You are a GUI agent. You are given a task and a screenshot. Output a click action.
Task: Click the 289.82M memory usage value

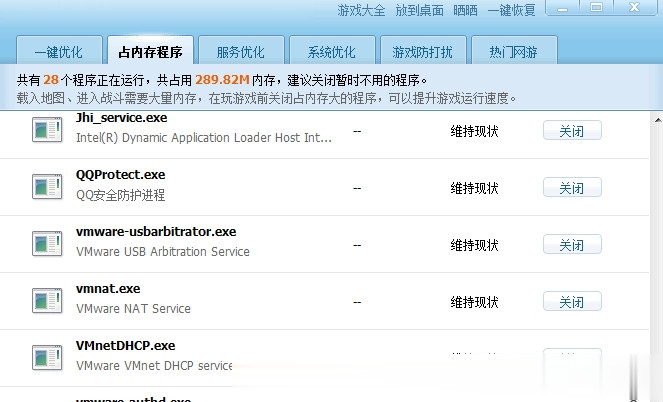tap(222, 80)
